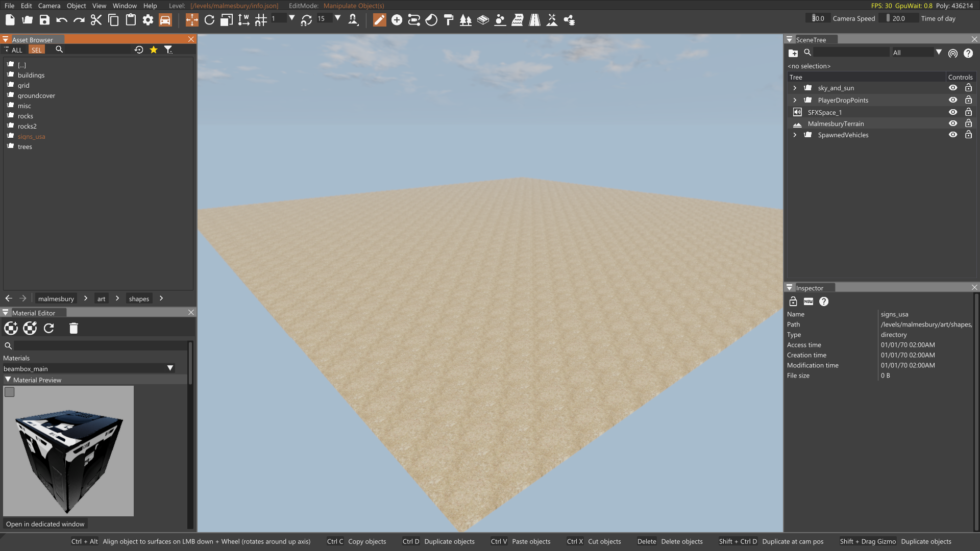Collapse the Material Preview section
The height and width of the screenshot is (551, 980).
coord(8,380)
